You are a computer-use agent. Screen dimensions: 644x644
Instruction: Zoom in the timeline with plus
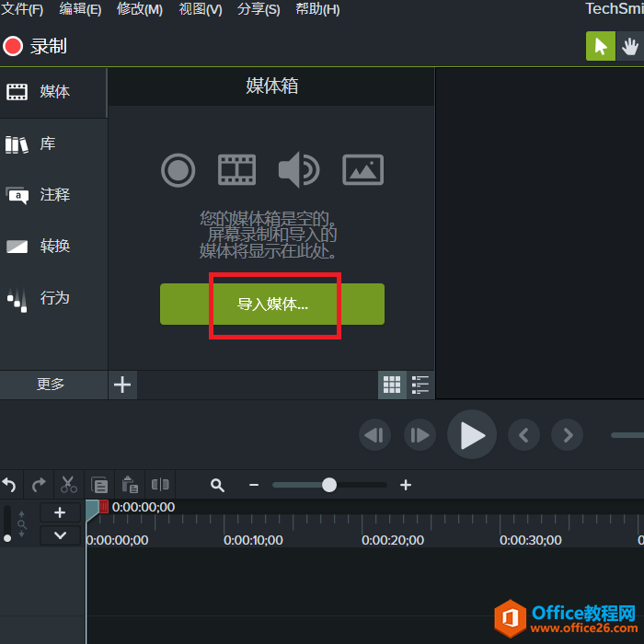(406, 486)
